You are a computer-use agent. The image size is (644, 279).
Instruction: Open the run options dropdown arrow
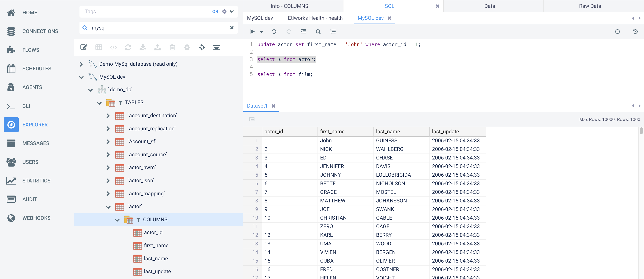261,32
